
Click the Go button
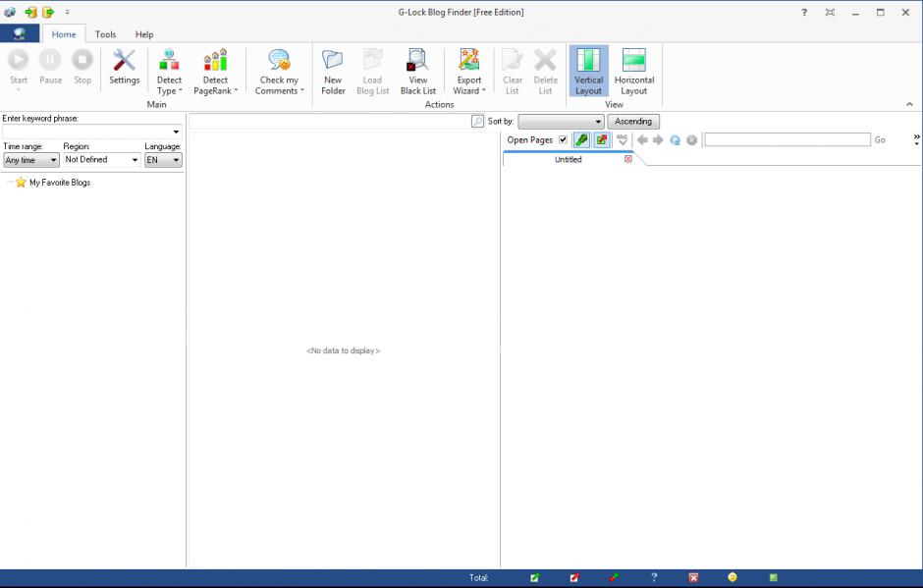point(880,140)
